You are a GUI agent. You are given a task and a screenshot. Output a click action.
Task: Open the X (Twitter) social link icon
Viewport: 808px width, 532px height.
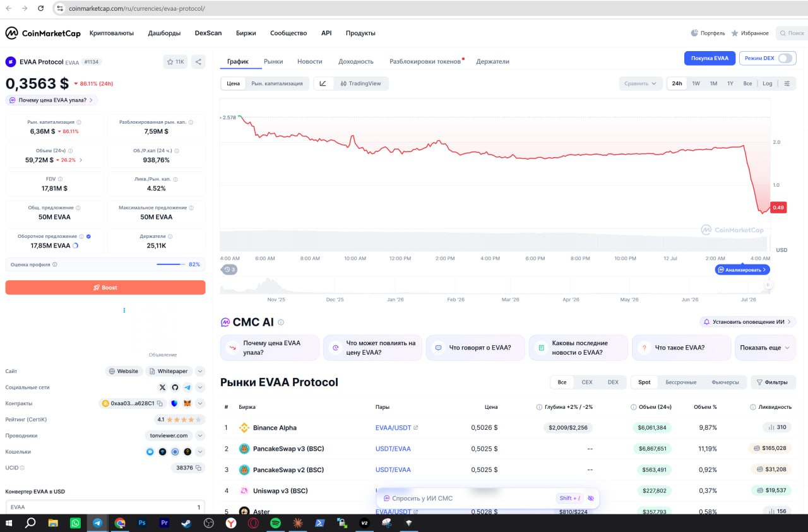point(162,387)
